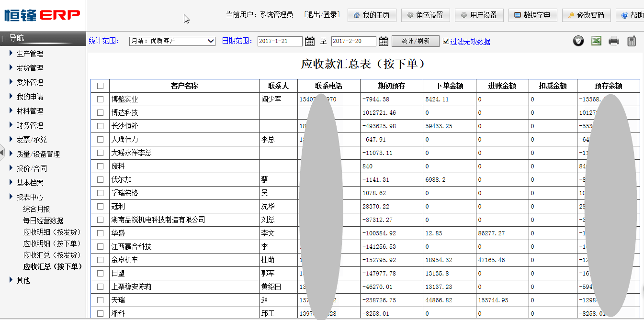Click the 统计/刷新 refresh button
The image size is (644, 320).
[x=415, y=41]
